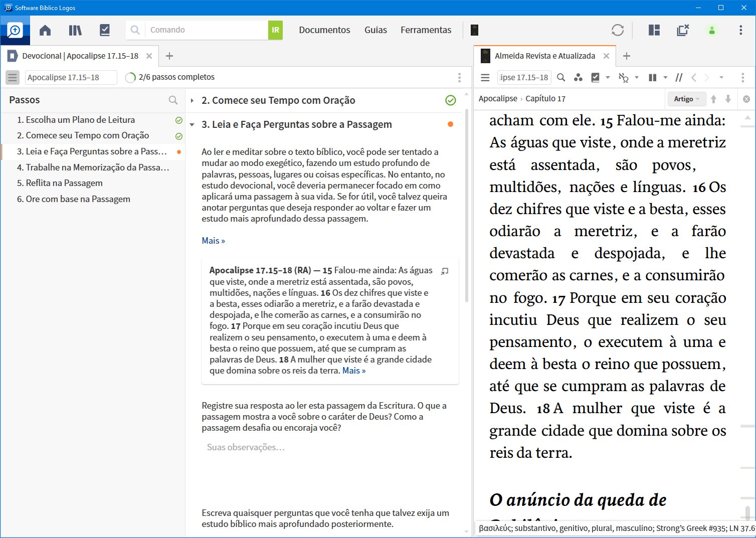
Task: Open the user account avatar icon
Action: [x=712, y=30]
